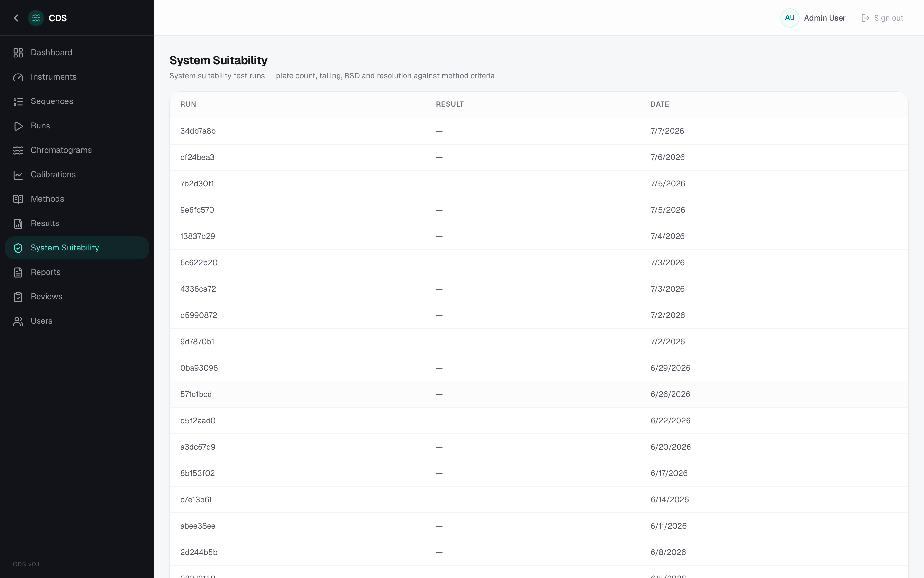Open Dashboard from the sidebar
Viewport: 924px width, 578px height.
(x=77, y=53)
